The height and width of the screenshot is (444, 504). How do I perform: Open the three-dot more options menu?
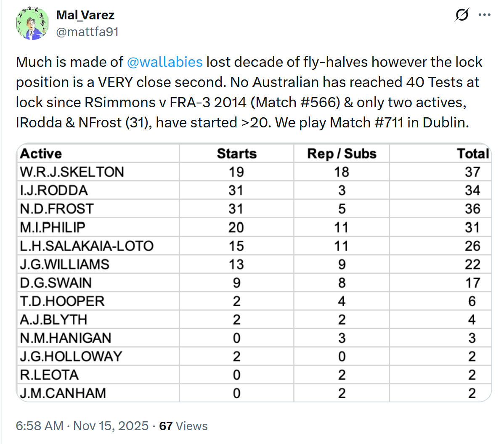[485, 15]
